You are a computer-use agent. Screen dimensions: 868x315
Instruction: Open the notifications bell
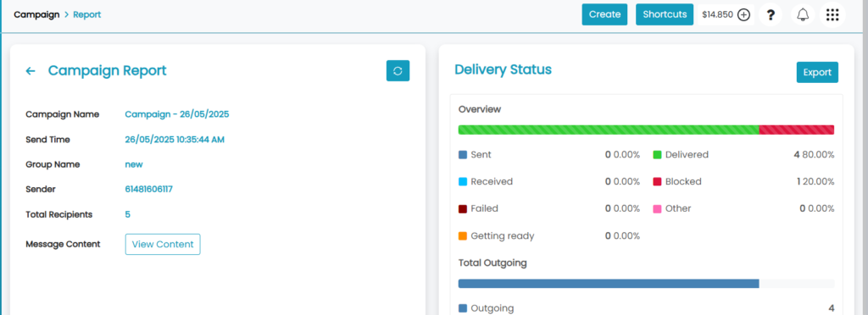tap(802, 15)
